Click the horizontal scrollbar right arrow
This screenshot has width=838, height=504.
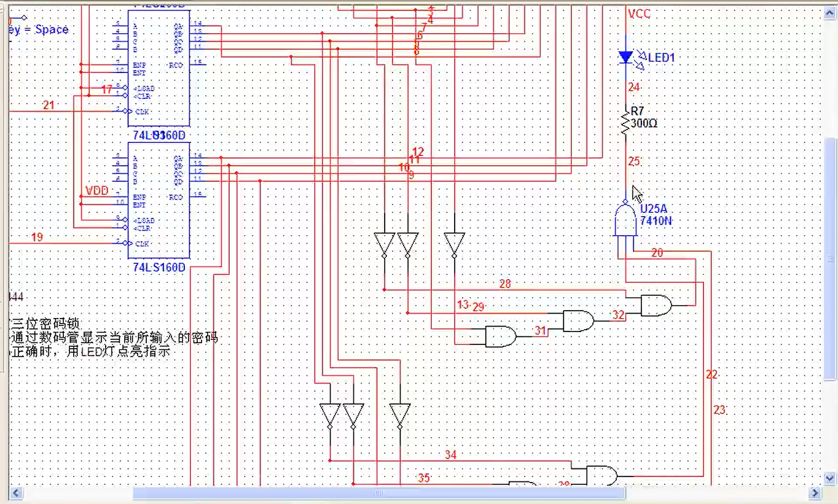[x=815, y=493]
